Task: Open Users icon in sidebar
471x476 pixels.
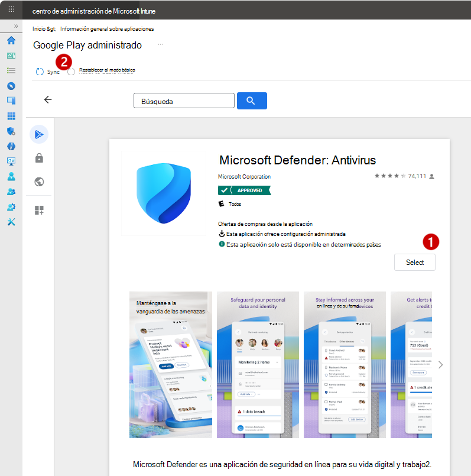Action: 11,176
